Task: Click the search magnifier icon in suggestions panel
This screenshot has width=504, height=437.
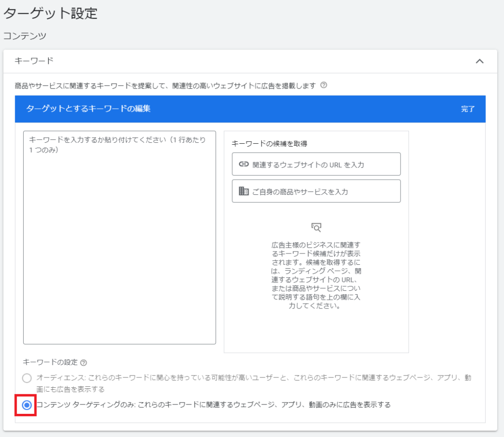Action: (316, 227)
